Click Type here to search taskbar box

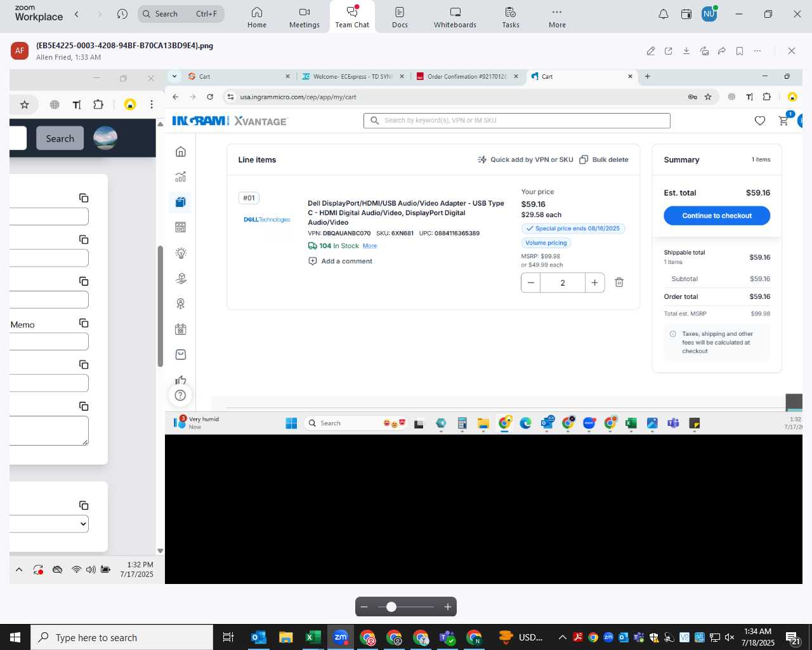(122, 637)
